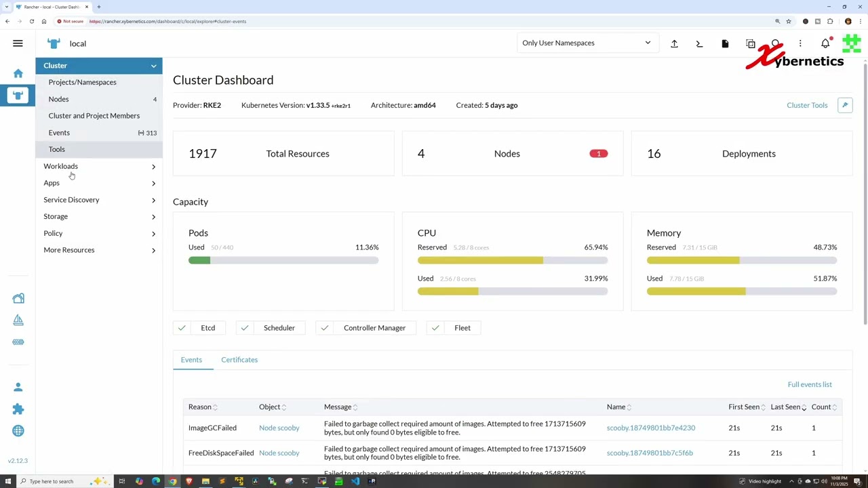This screenshot has height=488, width=868.
Task: Copy KubeConfig to clipboard icon
Action: [x=750, y=43]
